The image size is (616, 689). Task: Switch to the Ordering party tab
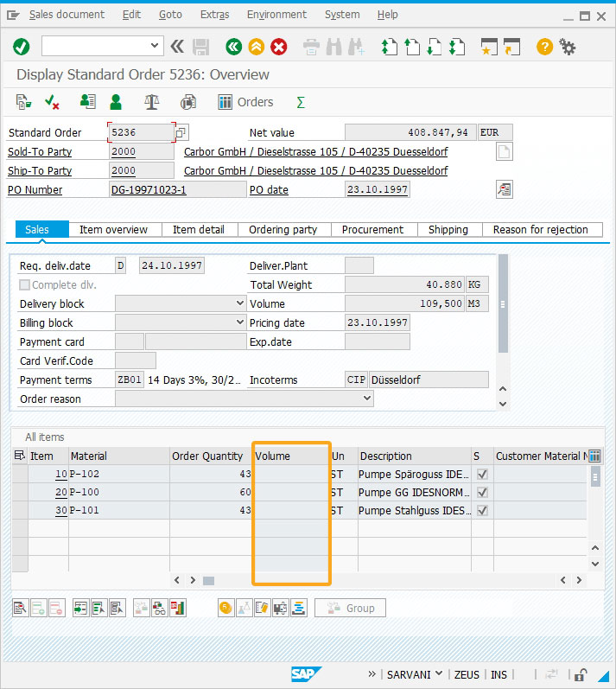click(283, 229)
